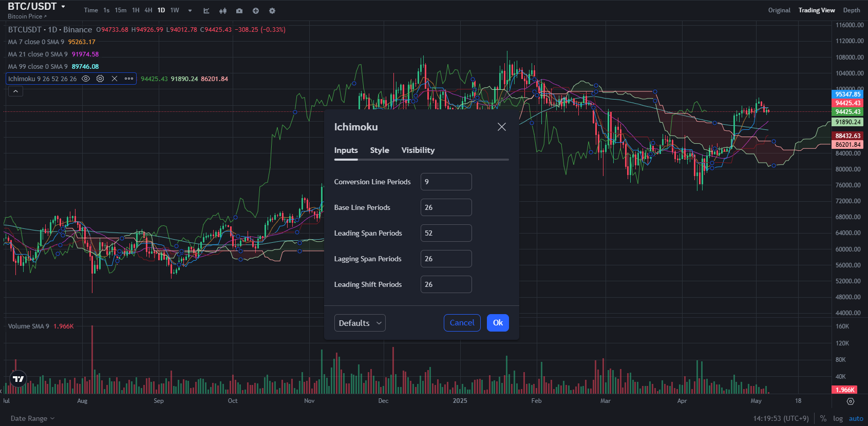Click the 91890.24 green price label
868x426 pixels.
click(847, 122)
